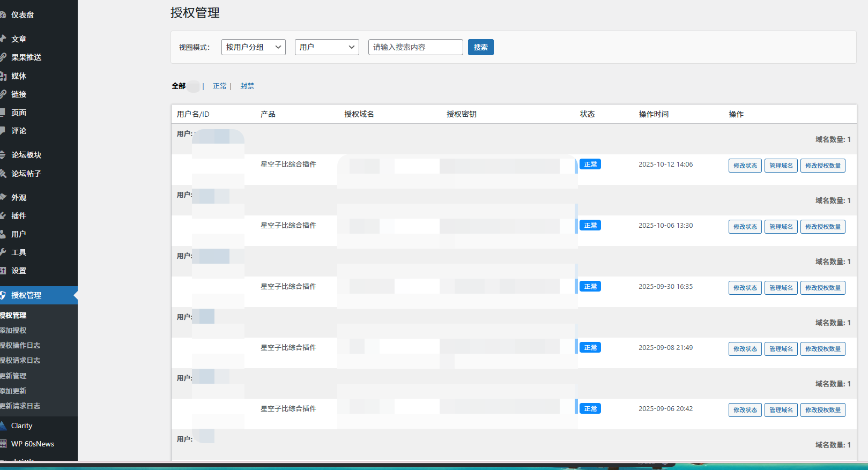Open 添加授权 in the sidebar submenu
868x470 pixels.
pyautogui.click(x=13, y=330)
